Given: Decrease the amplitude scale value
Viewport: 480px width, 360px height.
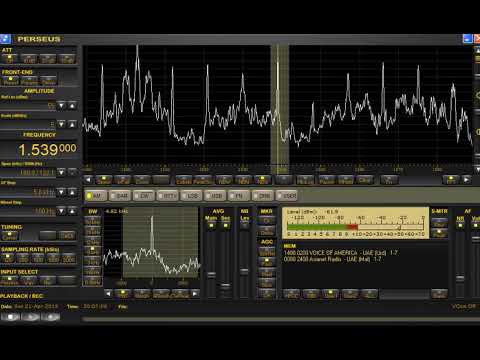Looking at the screenshot, I should pos(61,124).
